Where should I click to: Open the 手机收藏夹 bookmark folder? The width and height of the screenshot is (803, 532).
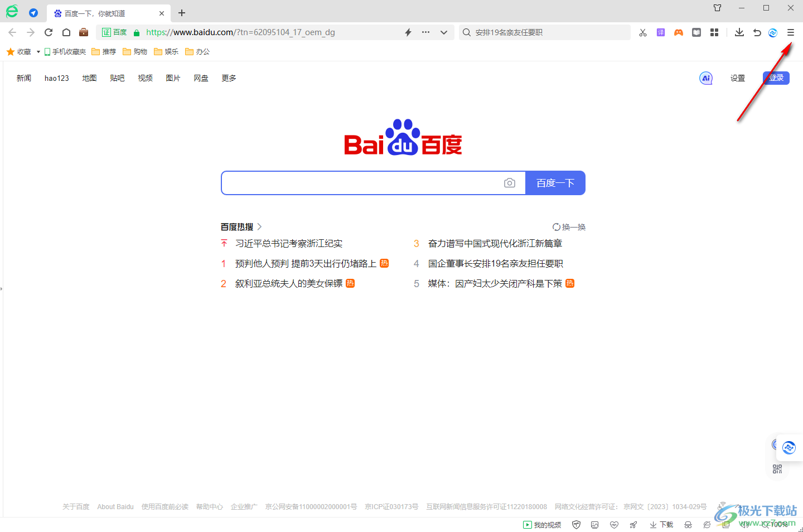click(65, 52)
